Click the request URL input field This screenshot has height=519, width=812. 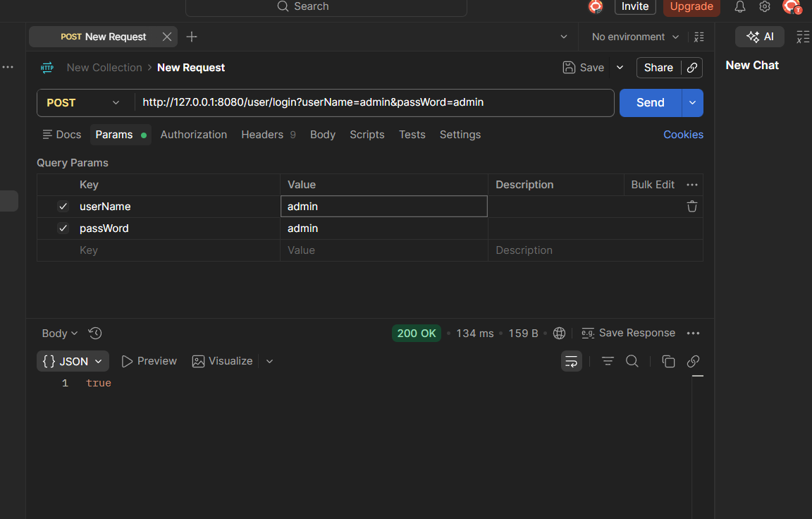pyautogui.click(x=374, y=102)
